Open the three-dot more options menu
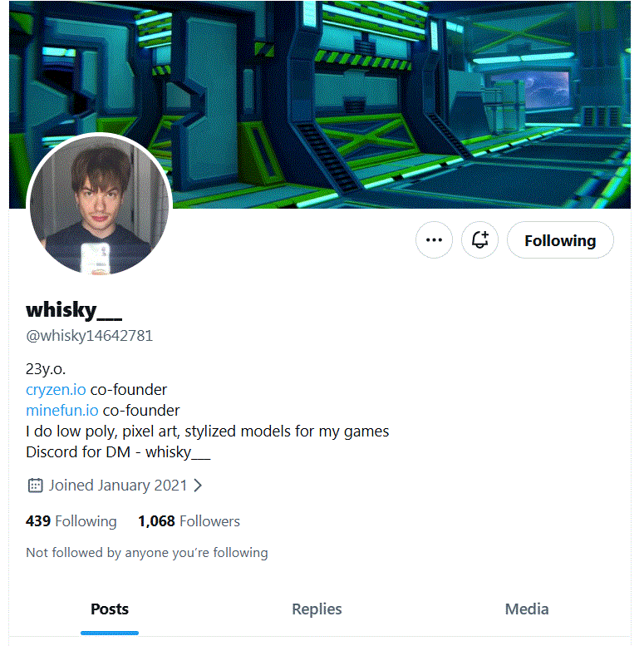 coord(434,239)
